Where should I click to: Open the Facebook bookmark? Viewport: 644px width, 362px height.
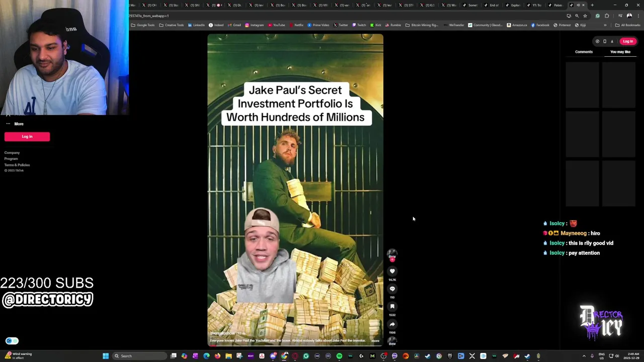[x=540, y=25]
